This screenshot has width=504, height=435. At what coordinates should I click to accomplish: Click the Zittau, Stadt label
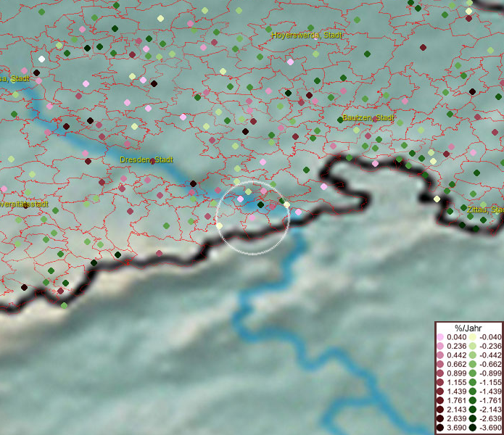tap(485, 210)
